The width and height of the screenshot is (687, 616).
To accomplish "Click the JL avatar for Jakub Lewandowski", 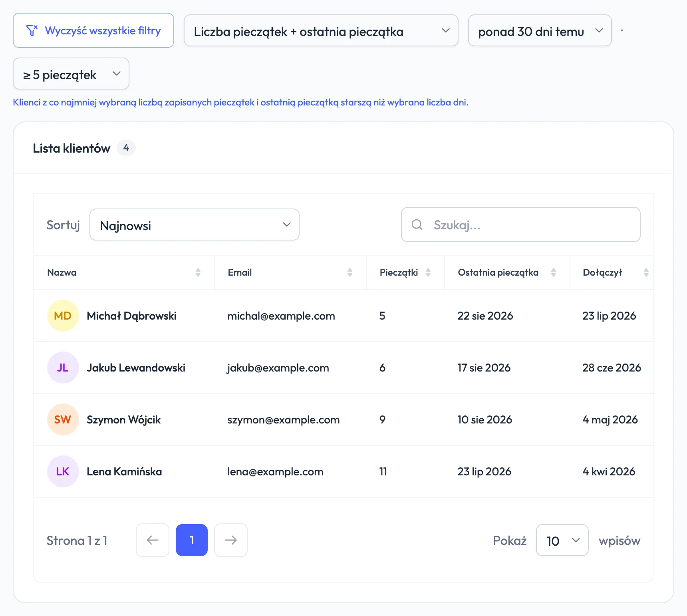I will (63, 368).
